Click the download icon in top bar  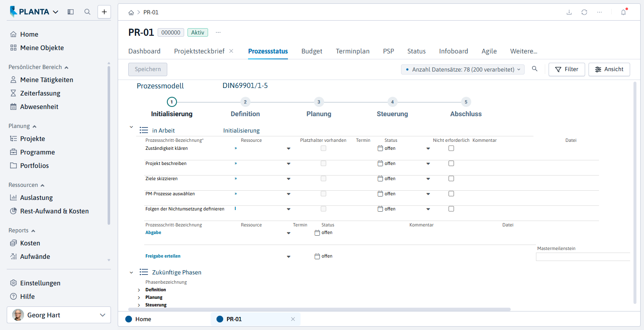[x=569, y=12]
